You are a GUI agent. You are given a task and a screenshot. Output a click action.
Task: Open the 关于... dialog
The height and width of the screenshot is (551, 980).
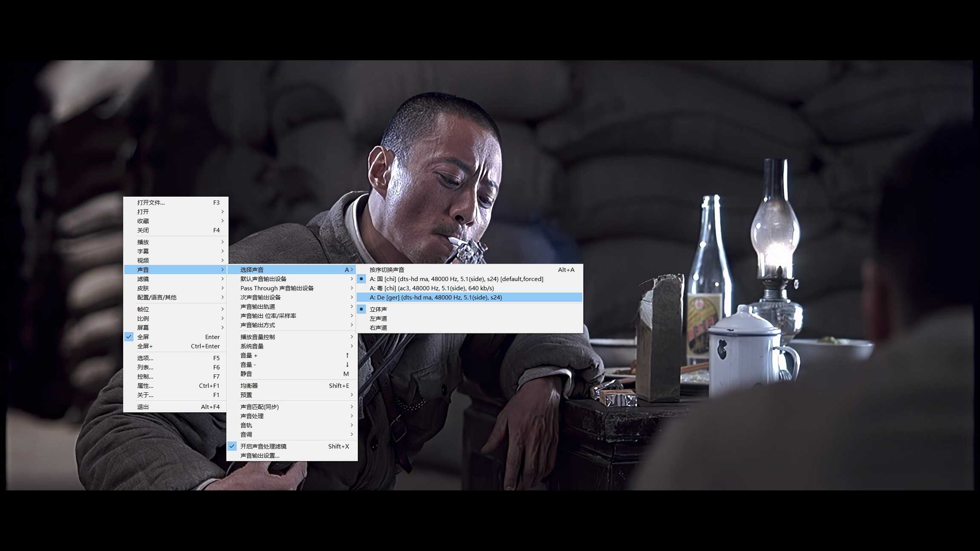click(x=176, y=395)
